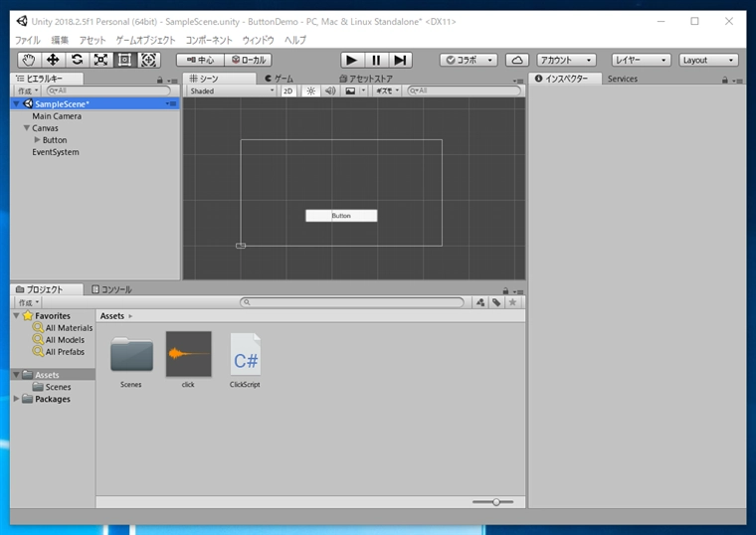Open the Layout dropdown
The height and width of the screenshot is (535, 756).
click(708, 60)
